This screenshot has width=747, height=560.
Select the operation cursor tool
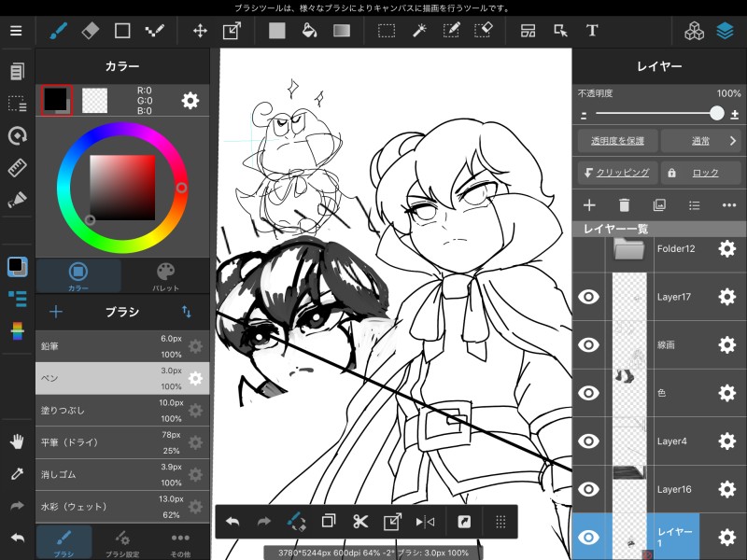point(560,31)
